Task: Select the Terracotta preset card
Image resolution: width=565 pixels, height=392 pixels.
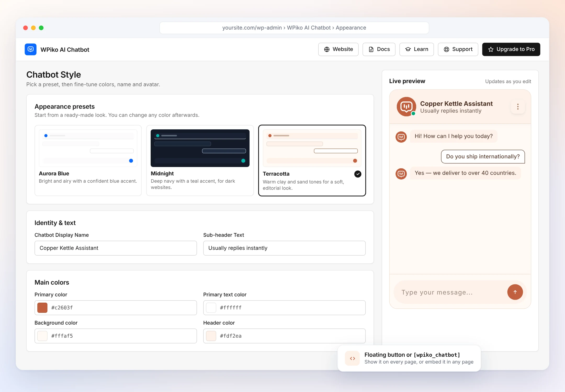Action: (x=312, y=160)
